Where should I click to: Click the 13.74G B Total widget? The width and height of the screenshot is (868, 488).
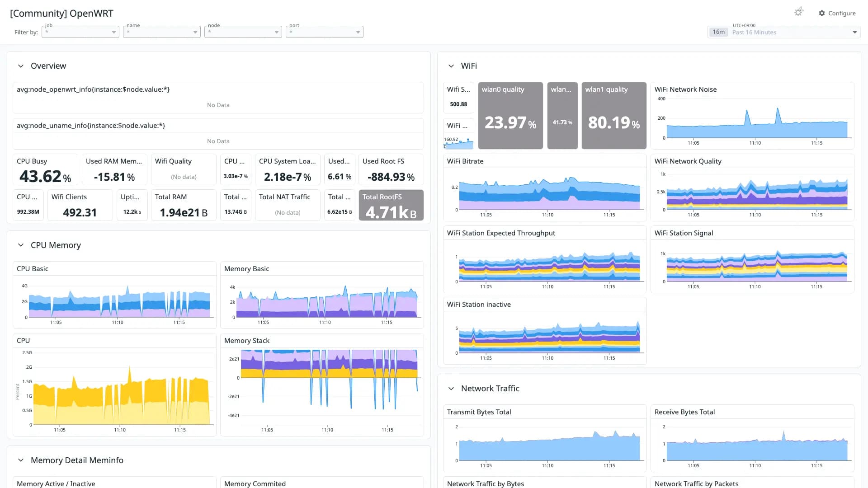[236, 205]
